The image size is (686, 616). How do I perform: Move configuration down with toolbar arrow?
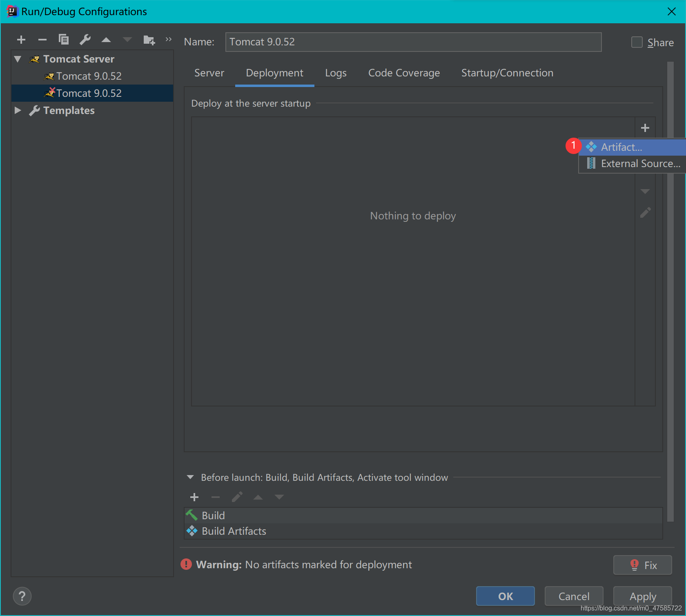(127, 40)
